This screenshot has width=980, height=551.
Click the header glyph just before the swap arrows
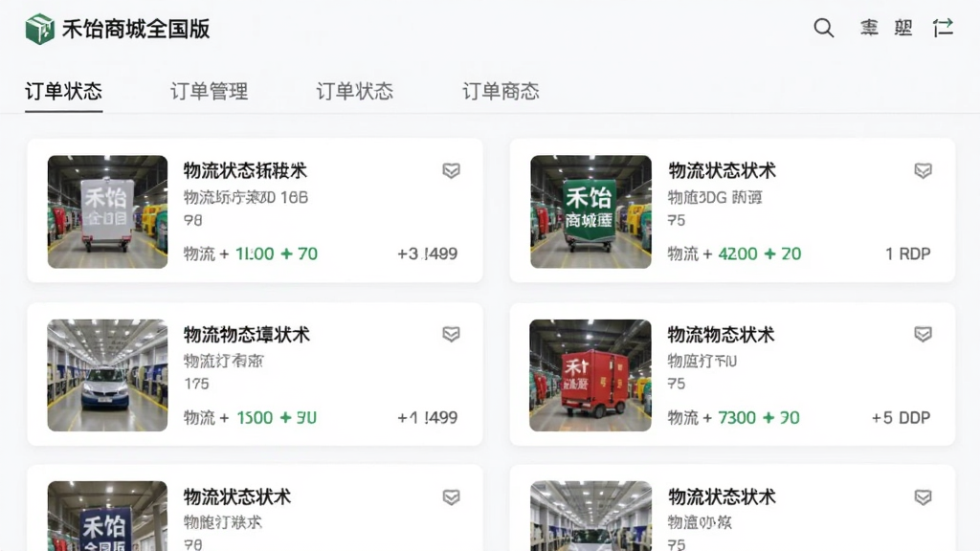(x=903, y=28)
